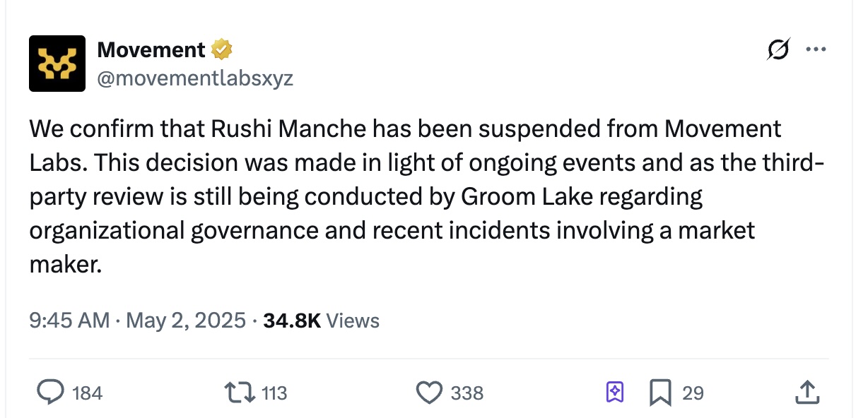Open the Movement display name profile

click(151, 50)
